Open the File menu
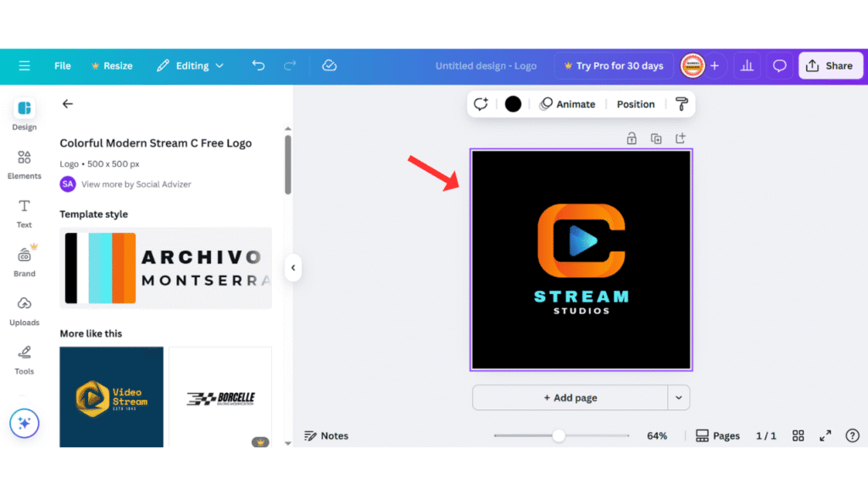868x488 pixels. point(62,65)
